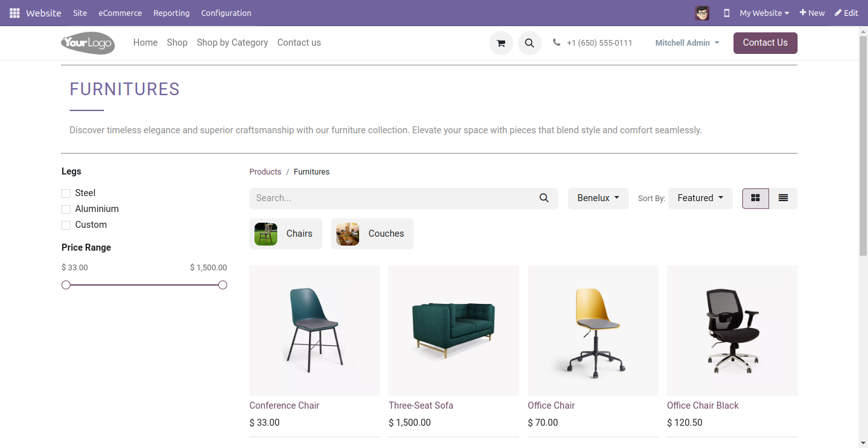The height and width of the screenshot is (448, 868).
Task: Tick the Custom legs checkbox
Action: [x=66, y=225]
